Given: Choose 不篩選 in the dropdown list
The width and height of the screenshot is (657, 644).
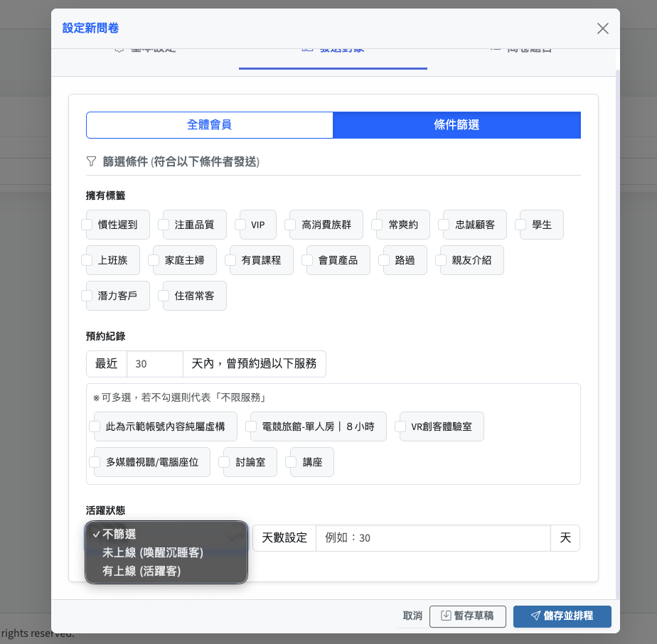Looking at the screenshot, I should (x=119, y=535).
